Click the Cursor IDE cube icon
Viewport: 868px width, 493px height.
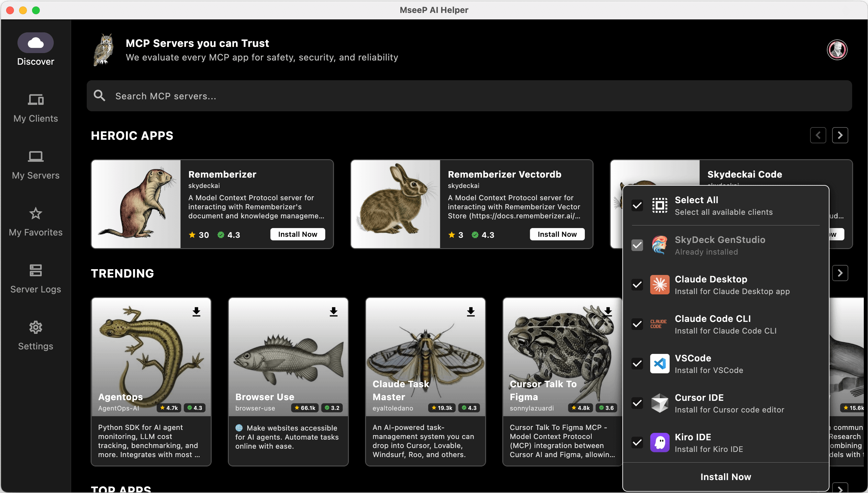tap(660, 403)
